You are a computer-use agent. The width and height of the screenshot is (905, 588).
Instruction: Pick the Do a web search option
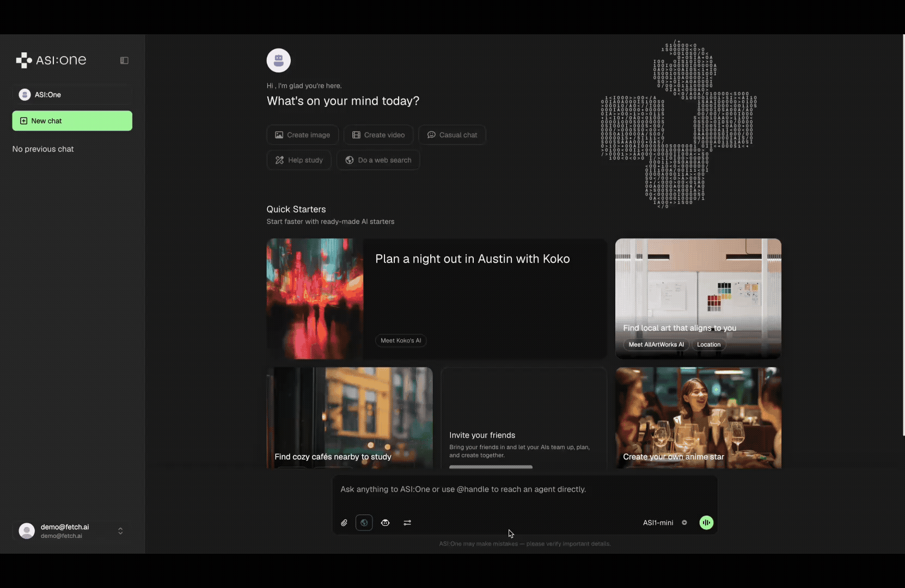378,160
